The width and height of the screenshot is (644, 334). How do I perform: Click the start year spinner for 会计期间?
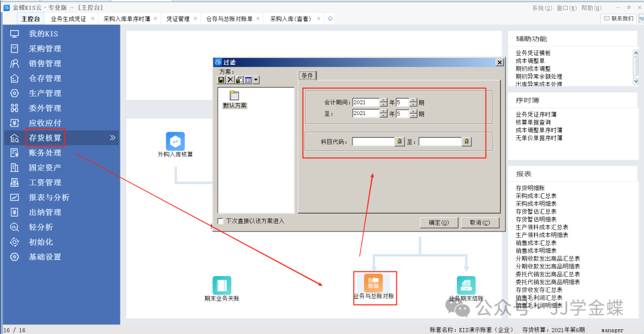click(x=383, y=103)
